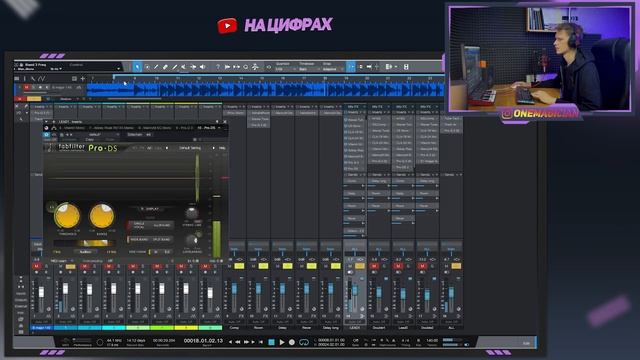This screenshot has height=360, width=640.
Task: Click the Pro-DS Range knob
Action: pos(102,216)
